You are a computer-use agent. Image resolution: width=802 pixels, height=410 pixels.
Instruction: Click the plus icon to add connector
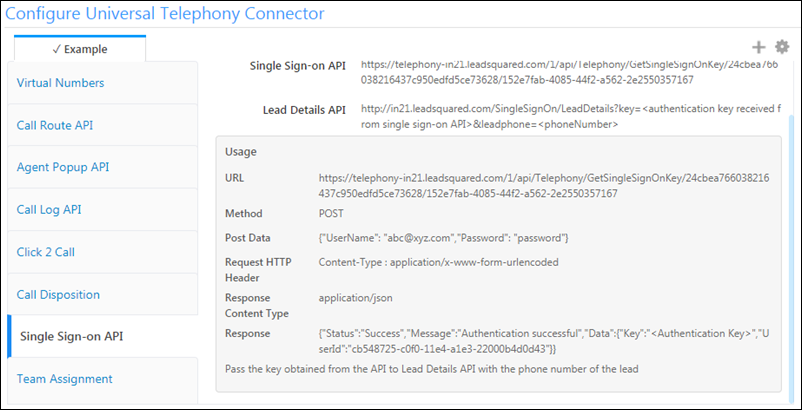point(759,47)
